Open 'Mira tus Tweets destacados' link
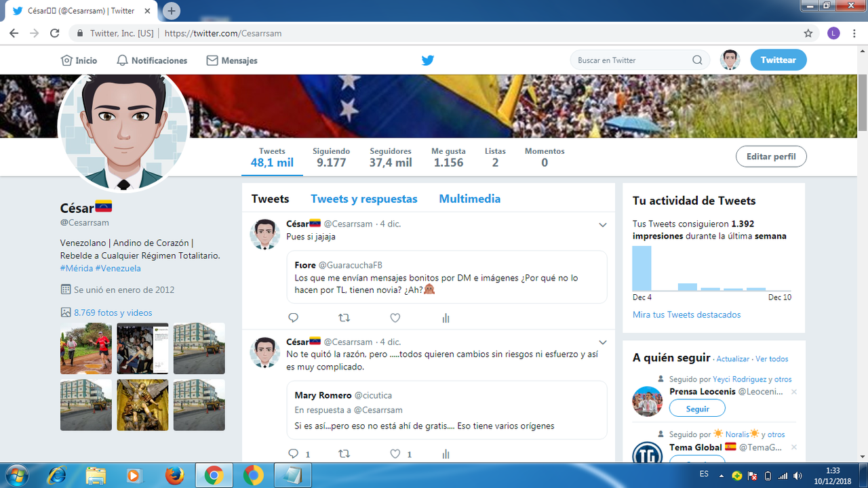868x488 pixels. (x=686, y=314)
